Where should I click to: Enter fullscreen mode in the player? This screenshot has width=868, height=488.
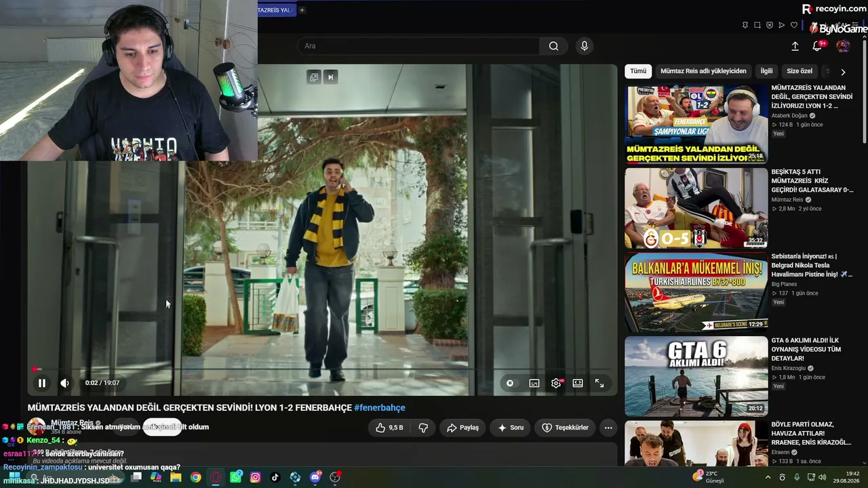pyautogui.click(x=599, y=383)
